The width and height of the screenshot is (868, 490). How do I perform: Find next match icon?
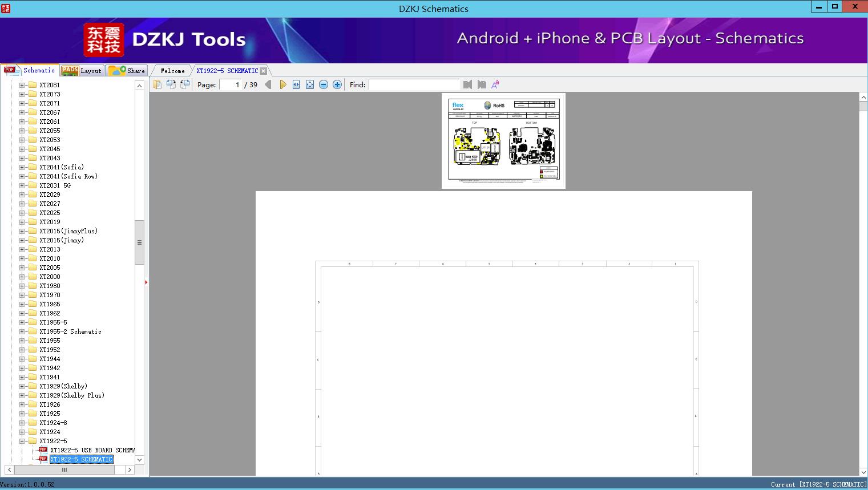pyautogui.click(x=482, y=84)
